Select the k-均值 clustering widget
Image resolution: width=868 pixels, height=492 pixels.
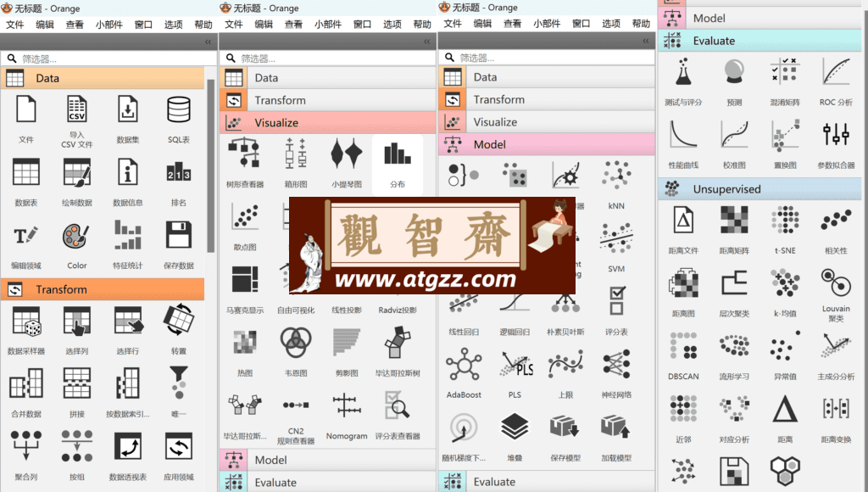785,283
